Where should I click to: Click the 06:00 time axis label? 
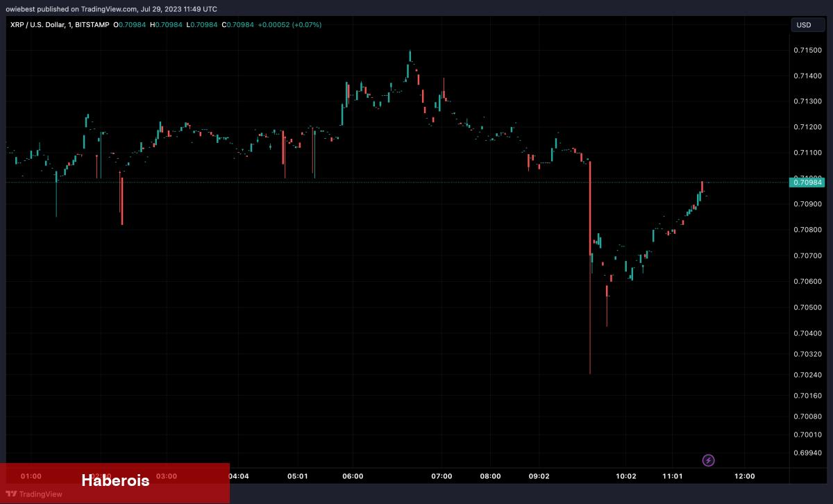point(353,476)
